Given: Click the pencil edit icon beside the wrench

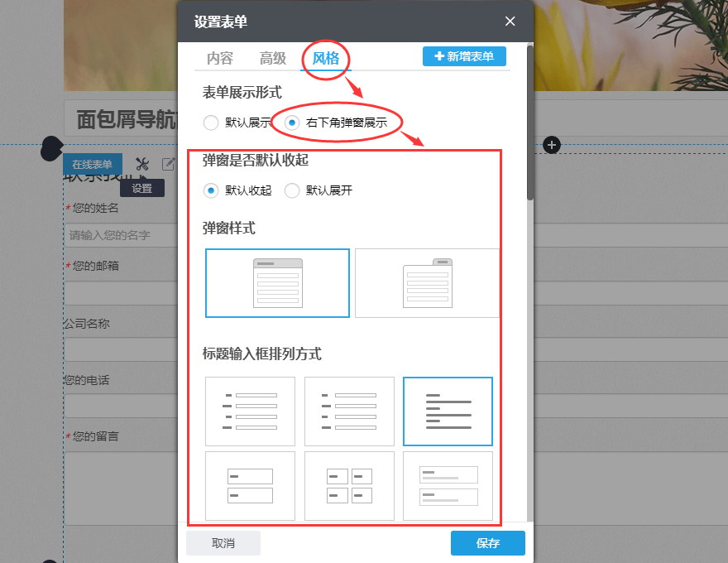Looking at the screenshot, I should click(x=167, y=164).
